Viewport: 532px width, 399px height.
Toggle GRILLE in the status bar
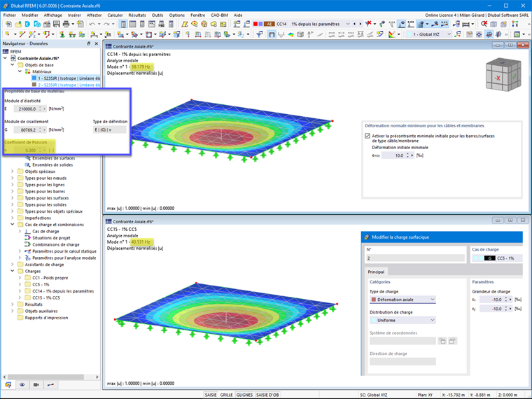pyautogui.click(x=226, y=395)
